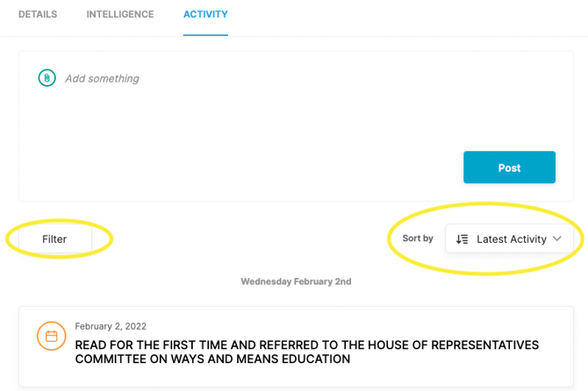Image resolution: width=588 pixels, height=391 pixels.
Task: Click the sort order arrows icon
Action: [463, 238]
